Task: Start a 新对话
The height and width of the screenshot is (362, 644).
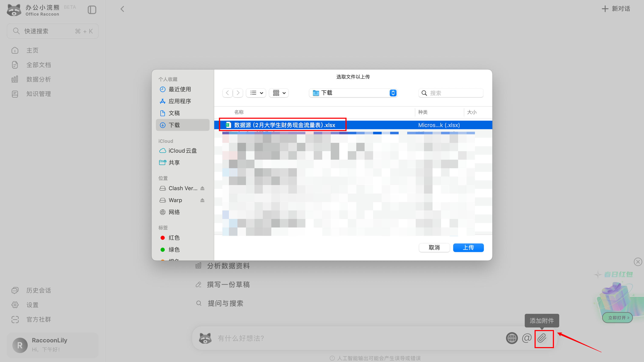Action: click(616, 9)
